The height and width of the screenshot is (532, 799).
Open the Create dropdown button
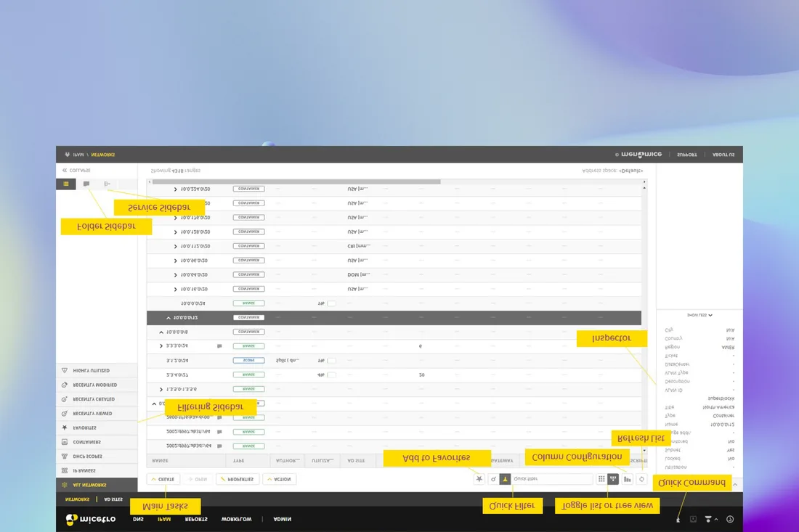pyautogui.click(x=163, y=479)
